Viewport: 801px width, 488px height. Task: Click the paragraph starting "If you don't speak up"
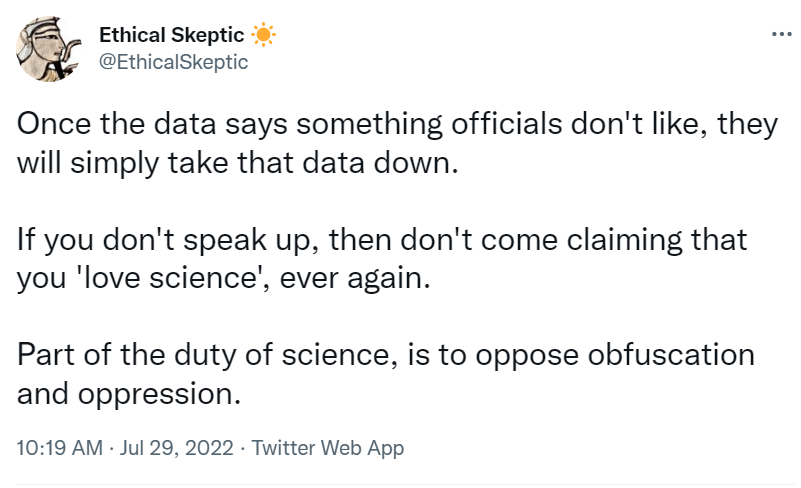click(382, 257)
